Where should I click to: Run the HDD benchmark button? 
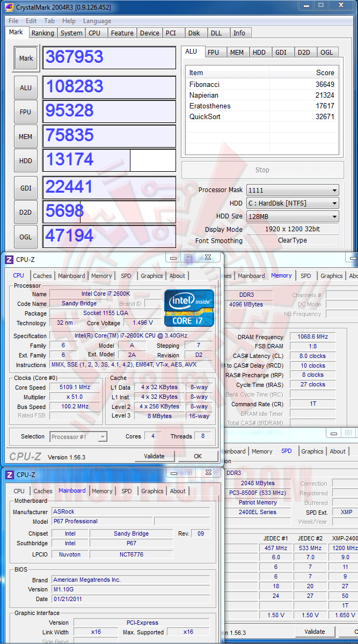point(26,161)
